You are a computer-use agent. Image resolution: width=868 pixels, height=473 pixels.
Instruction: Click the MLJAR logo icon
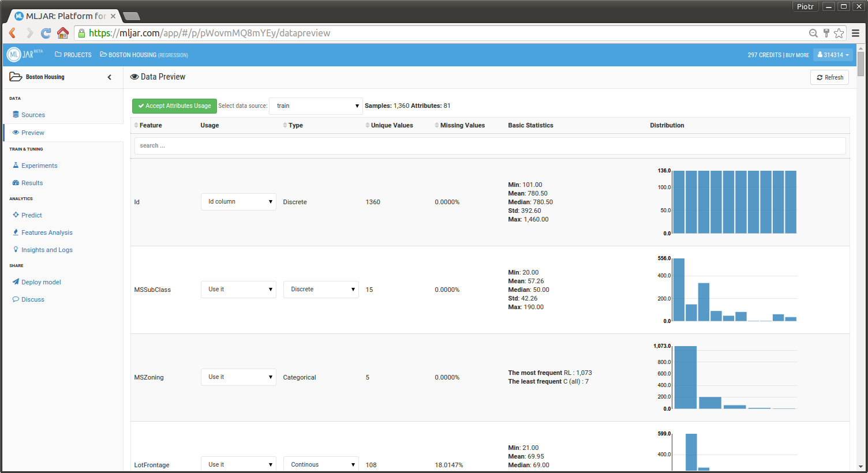[14, 55]
